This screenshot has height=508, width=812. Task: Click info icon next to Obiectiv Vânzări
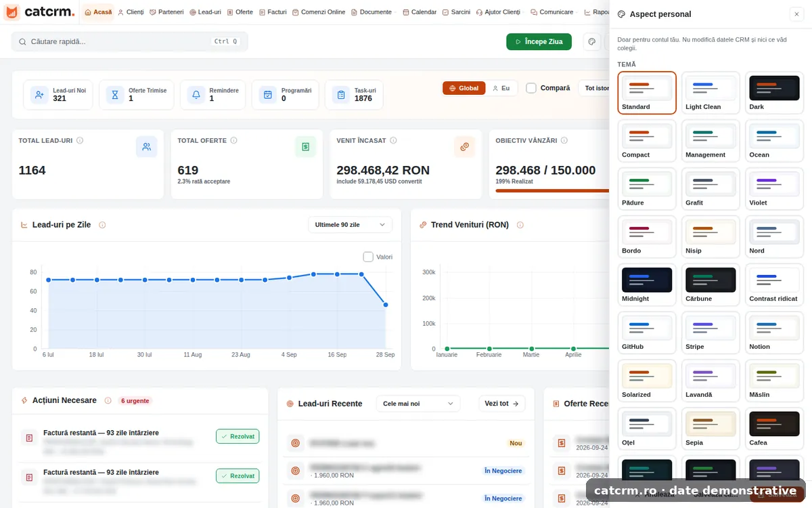click(564, 140)
